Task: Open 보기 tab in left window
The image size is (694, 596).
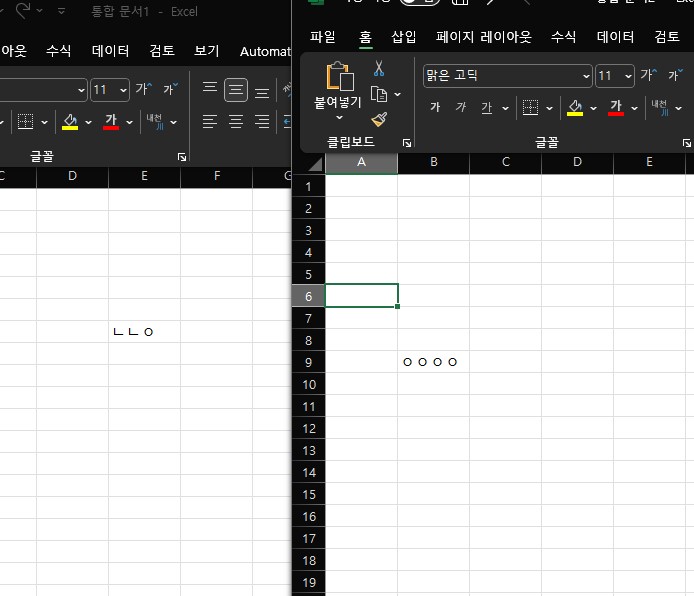Action: pos(207,51)
